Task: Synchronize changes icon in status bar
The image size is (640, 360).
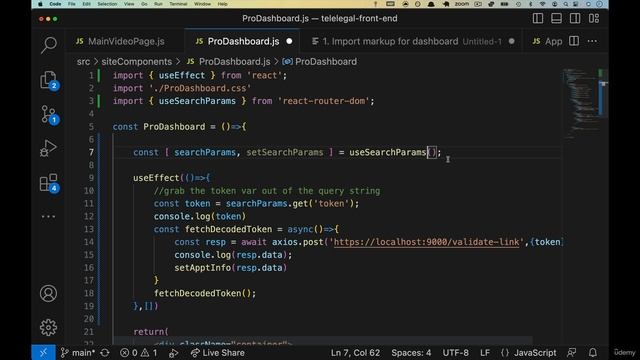Action: 105,353
